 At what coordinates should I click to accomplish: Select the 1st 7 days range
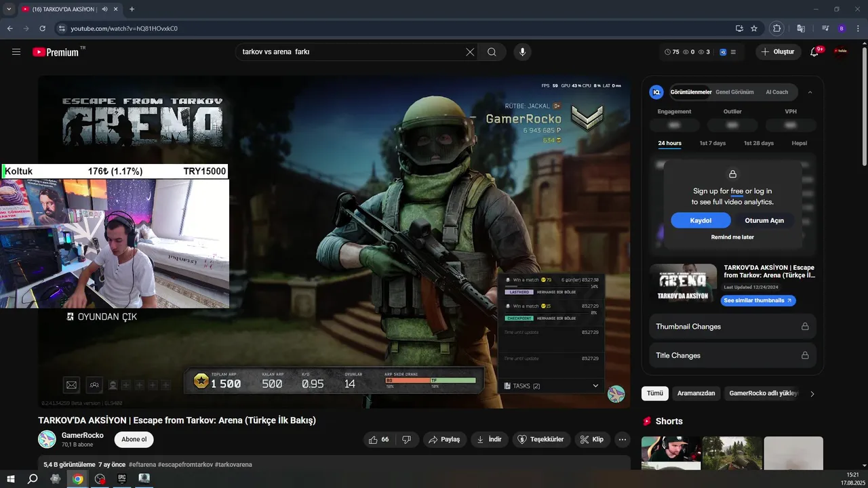(x=713, y=143)
